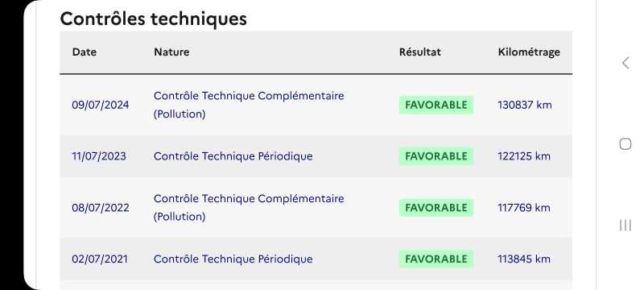Select the 11/07/2023 date cell
Screen dimensions: 644x290
click(99, 156)
